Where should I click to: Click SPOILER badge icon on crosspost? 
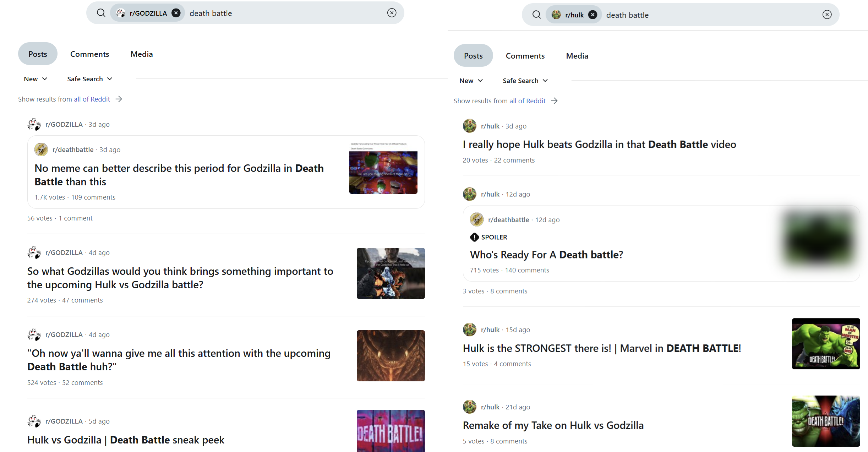[474, 237]
